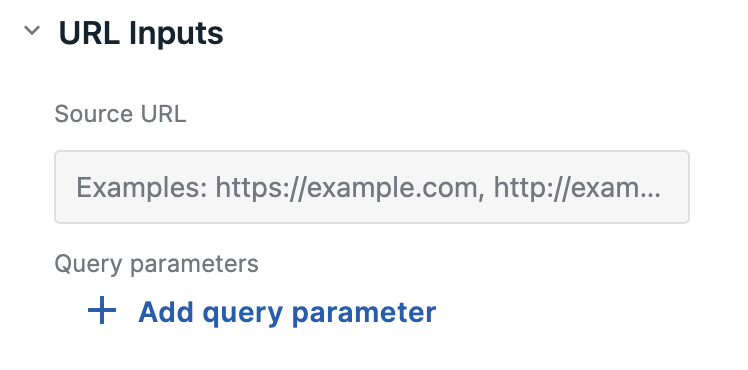
Task: Click inside the Examples placeholder text box
Action: 372,187
